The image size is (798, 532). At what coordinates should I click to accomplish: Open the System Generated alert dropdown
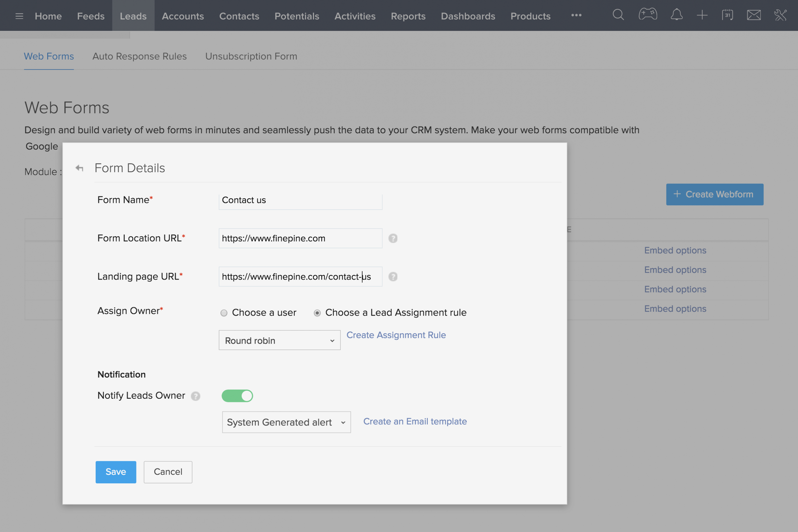click(286, 422)
